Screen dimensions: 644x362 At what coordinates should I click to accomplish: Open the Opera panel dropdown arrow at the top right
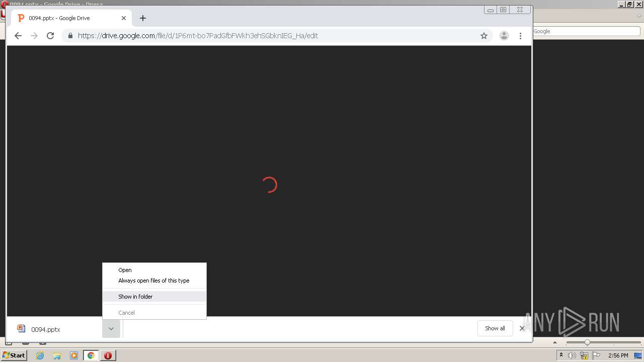(639, 17)
